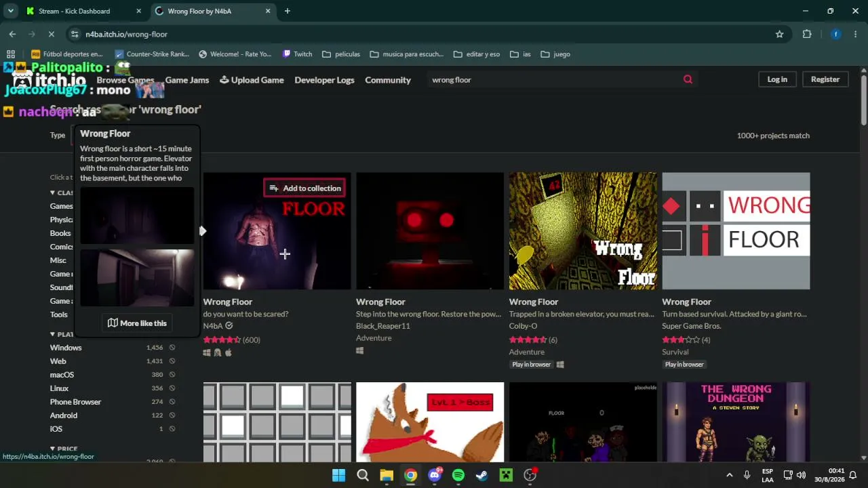Open the browser Extensions puzzle icon

tap(807, 34)
